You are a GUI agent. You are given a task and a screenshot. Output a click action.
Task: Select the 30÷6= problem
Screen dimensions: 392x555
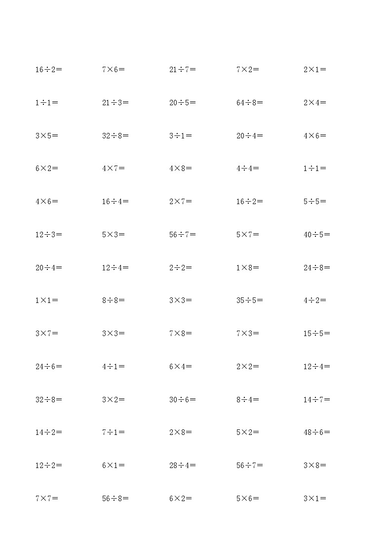click(183, 400)
